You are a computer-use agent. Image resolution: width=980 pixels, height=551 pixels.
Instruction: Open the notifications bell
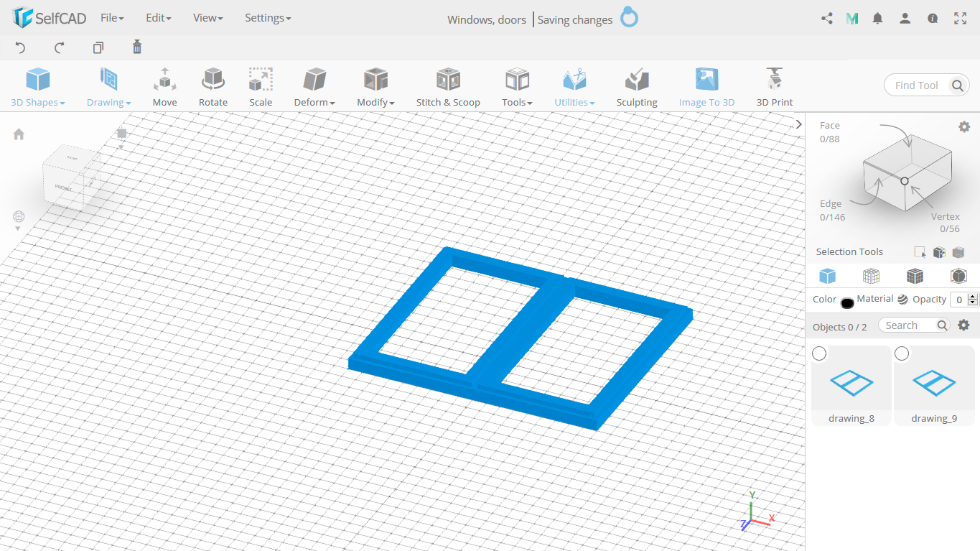click(x=877, y=19)
